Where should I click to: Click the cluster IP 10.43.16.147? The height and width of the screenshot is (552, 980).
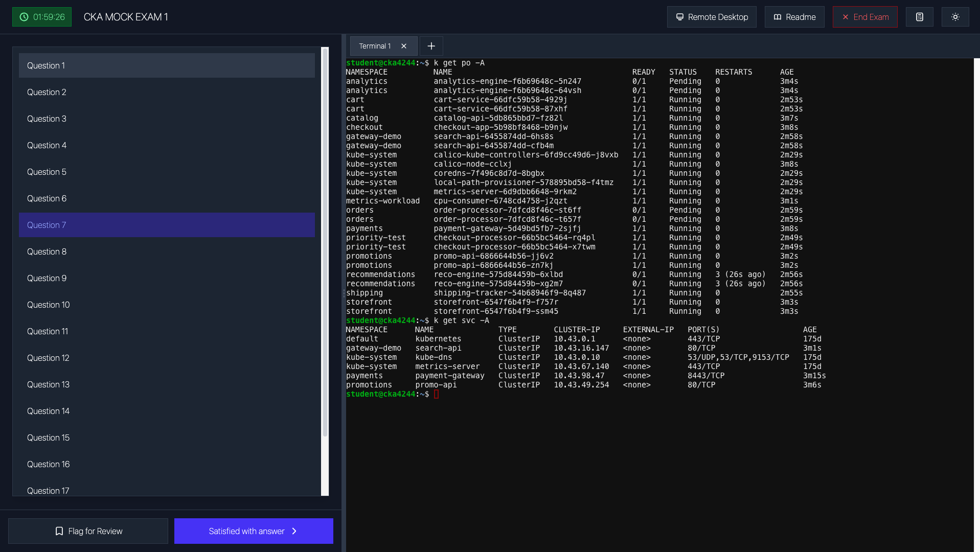[581, 348]
